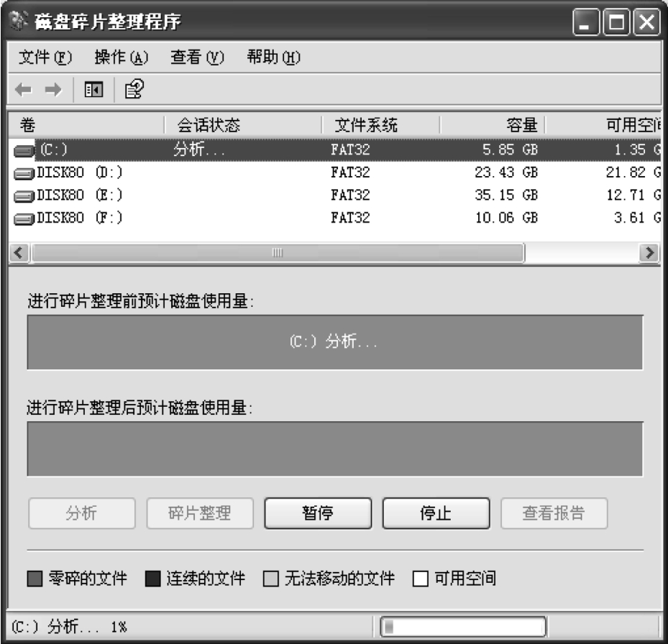Click the FAT32 cell in the F: row
Viewport: 668px width, 644px height.
coord(350,218)
